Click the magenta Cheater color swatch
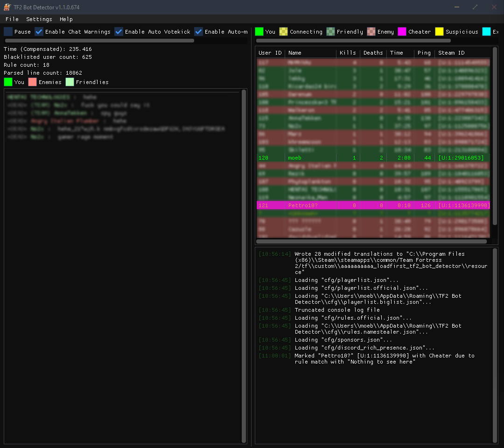The image size is (504, 448). pyautogui.click(x=402, y=31)
